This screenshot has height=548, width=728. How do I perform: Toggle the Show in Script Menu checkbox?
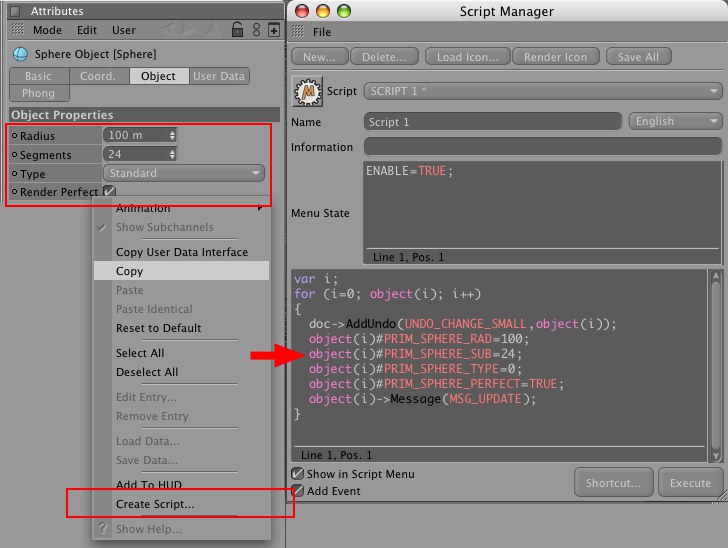point(298,474)
